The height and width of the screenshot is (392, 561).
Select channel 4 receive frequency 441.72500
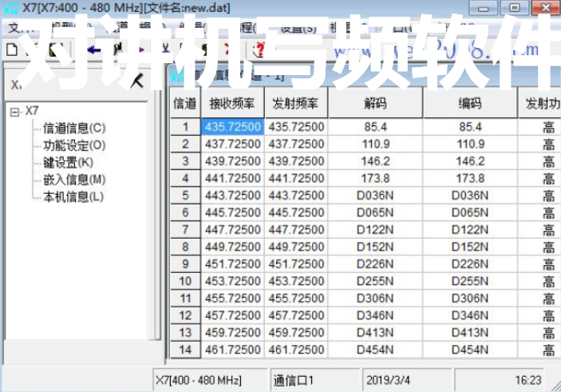232,178
